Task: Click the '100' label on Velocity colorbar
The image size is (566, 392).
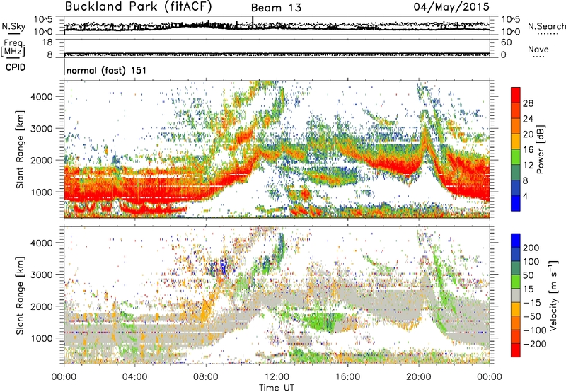Action: tap(531, 262)
